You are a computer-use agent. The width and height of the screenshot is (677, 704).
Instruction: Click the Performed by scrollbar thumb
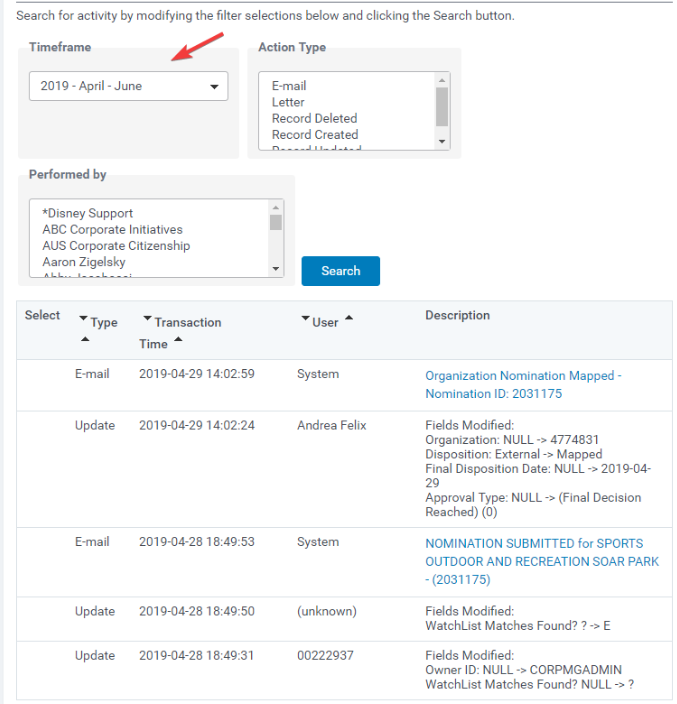click(276, 223)
